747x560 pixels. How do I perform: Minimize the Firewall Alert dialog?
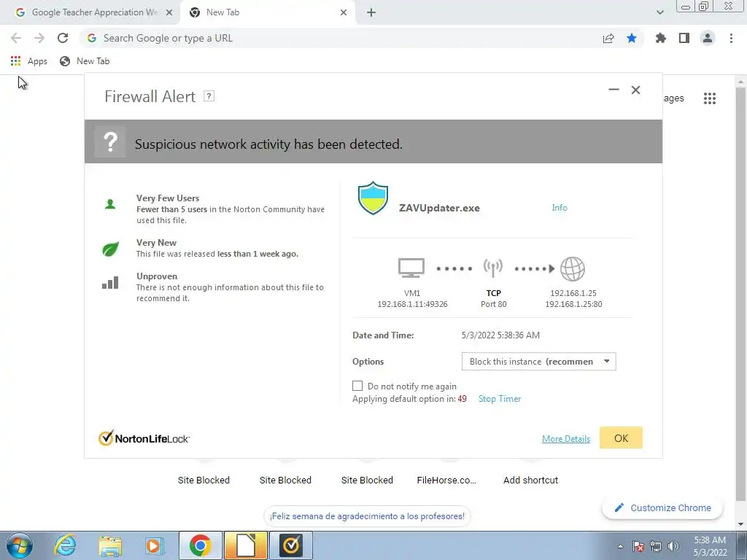[614, 90]
